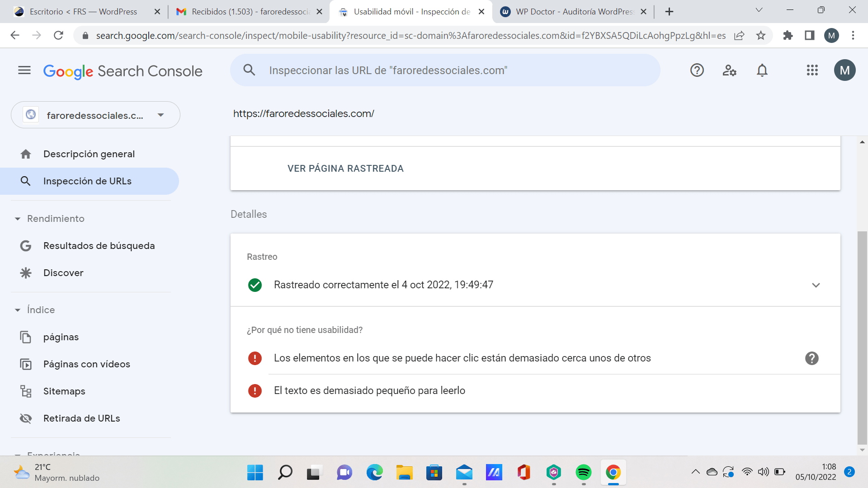This screenshot has height=488, width=868.
Task: Close the Usabilidad móvil tab
Action: pos(481,12)
